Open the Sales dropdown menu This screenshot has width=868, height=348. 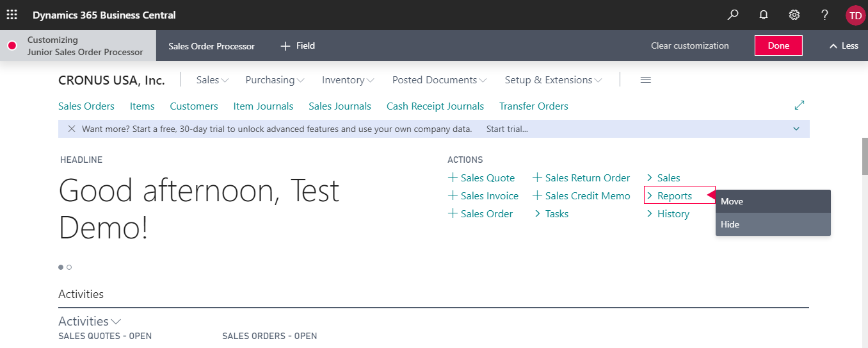tap(213, 80)
